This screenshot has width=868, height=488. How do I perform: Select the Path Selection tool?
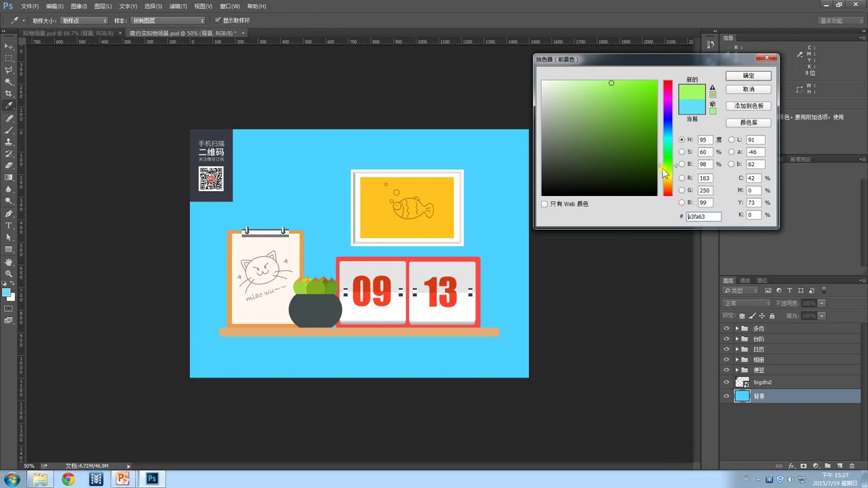pyautogui.click(x=9, y=237)
